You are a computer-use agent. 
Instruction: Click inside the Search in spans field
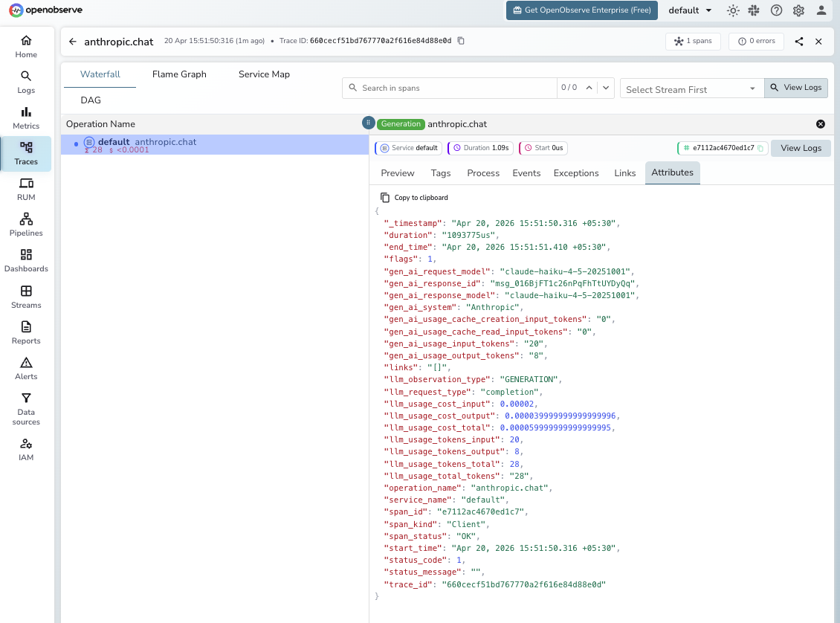pos(446,87)
